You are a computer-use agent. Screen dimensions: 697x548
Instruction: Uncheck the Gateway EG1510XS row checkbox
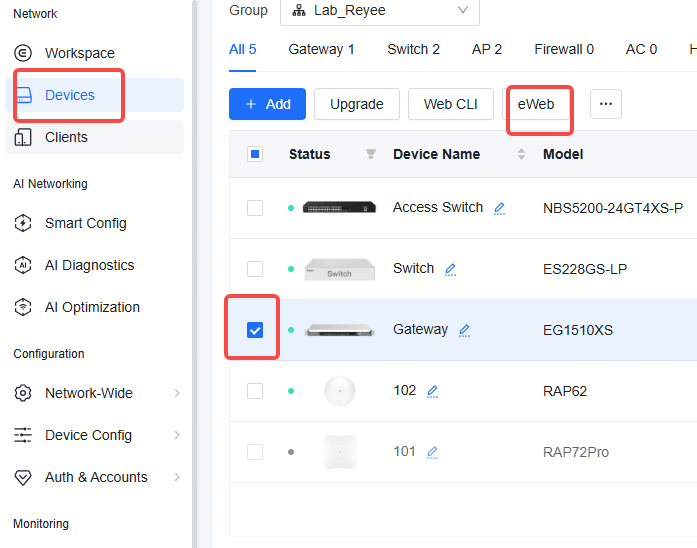255,330
